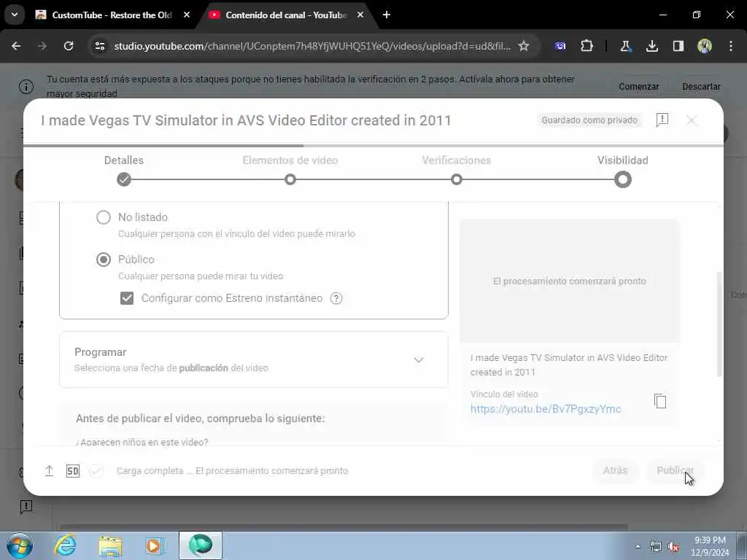747x560 pixels.
Task: Click the video preview placeholder
Action: pyautogui.click(x=569, y=281)
